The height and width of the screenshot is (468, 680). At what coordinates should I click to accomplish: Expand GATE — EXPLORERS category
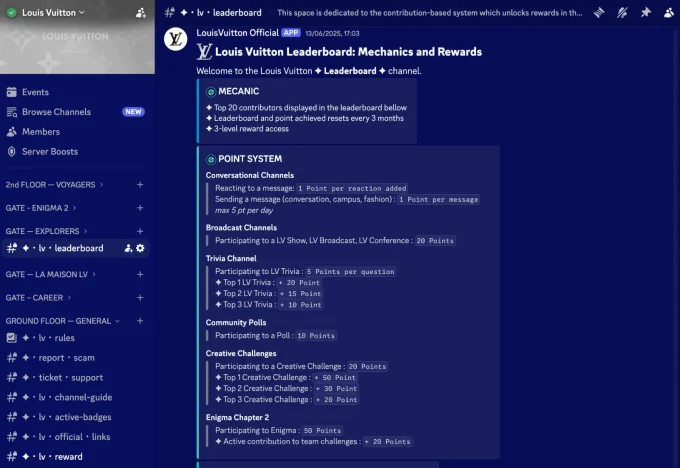[x=46, y=231]
